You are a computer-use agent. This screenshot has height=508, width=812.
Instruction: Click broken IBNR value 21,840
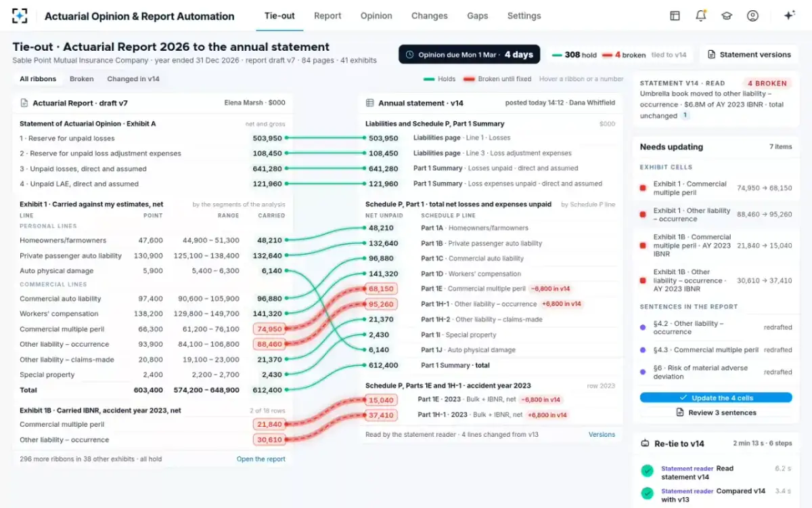tap(269, 424)
